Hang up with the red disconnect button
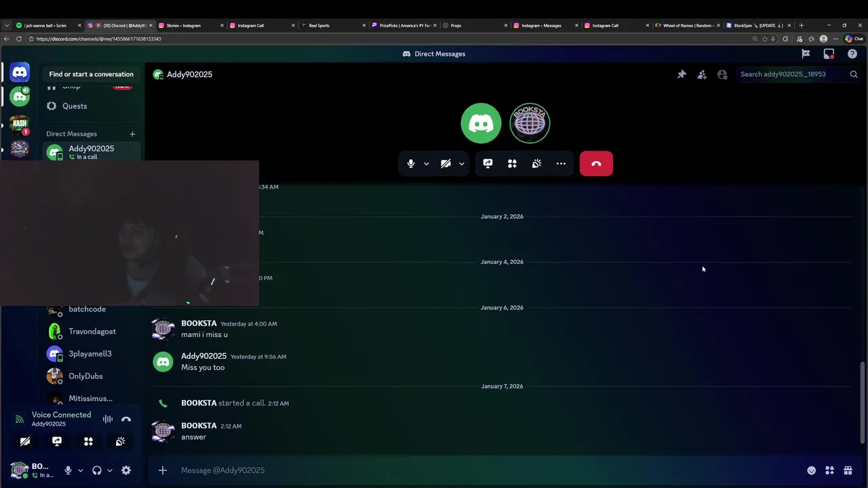Screen dimensions: 868x488 596,163
